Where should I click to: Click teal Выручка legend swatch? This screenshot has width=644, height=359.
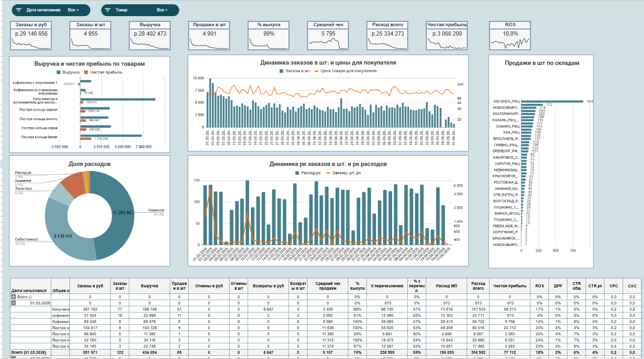point(59,72)
